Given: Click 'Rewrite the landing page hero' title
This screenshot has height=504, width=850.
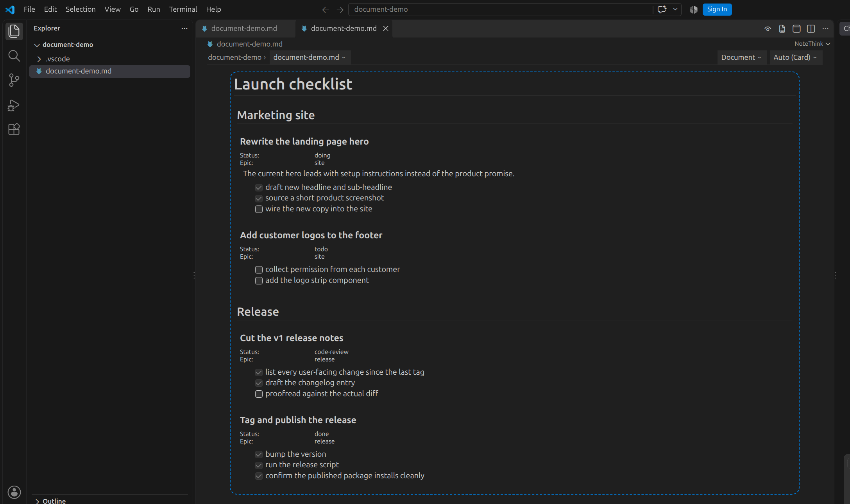Looking at the screenshot, I should tap(304, 141).
